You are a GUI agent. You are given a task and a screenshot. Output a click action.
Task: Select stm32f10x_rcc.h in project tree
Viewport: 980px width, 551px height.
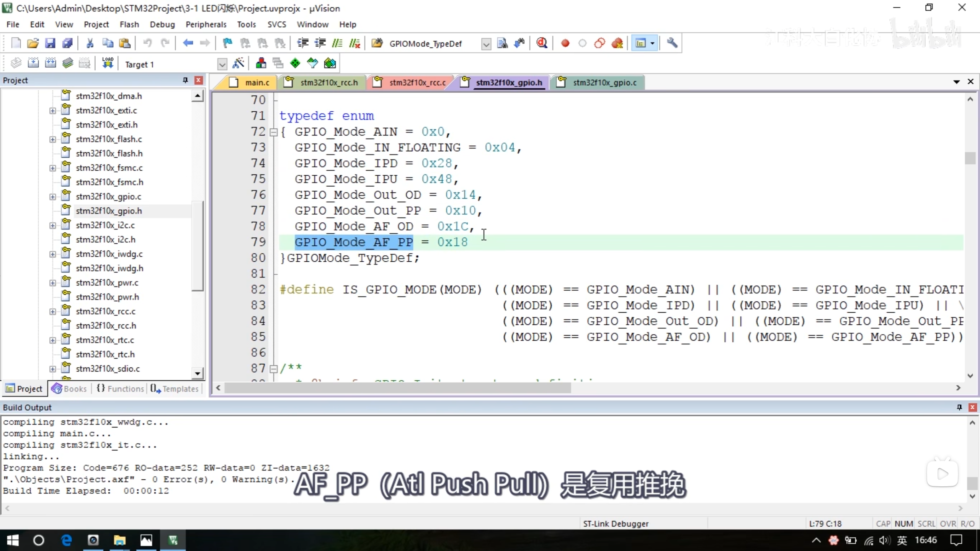click(106, 326)
